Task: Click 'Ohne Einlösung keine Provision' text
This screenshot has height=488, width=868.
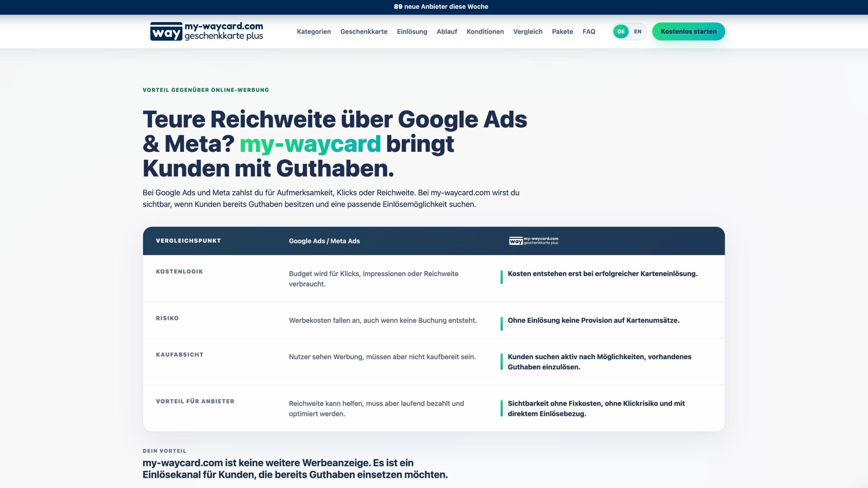Action: [593, 320]
